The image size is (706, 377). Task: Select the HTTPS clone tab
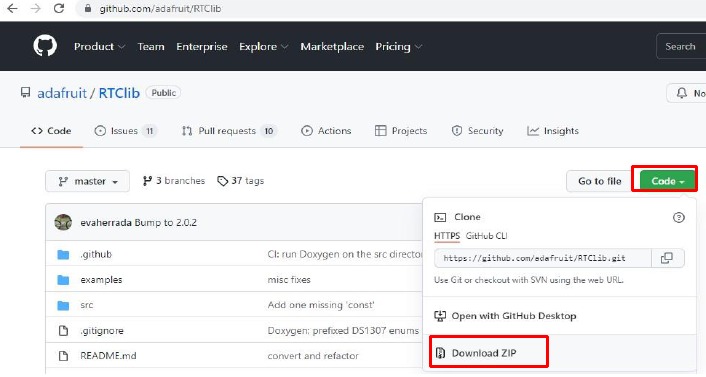click(447, 236)
